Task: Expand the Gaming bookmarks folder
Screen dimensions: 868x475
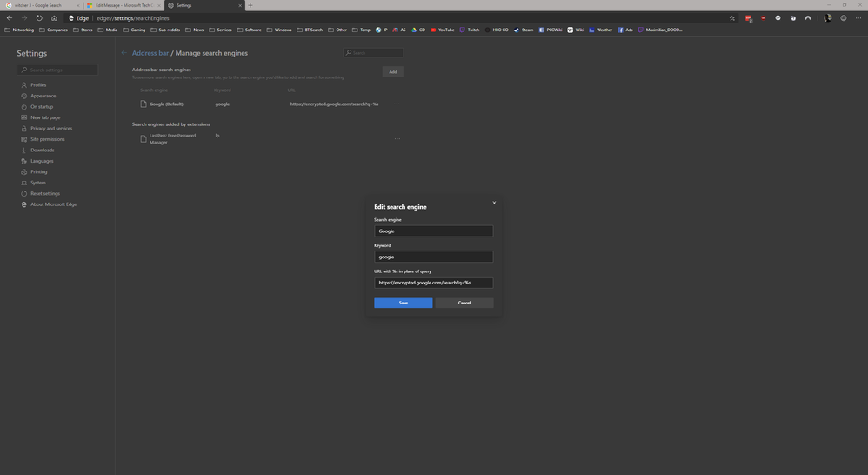Action: pos(134,30)
